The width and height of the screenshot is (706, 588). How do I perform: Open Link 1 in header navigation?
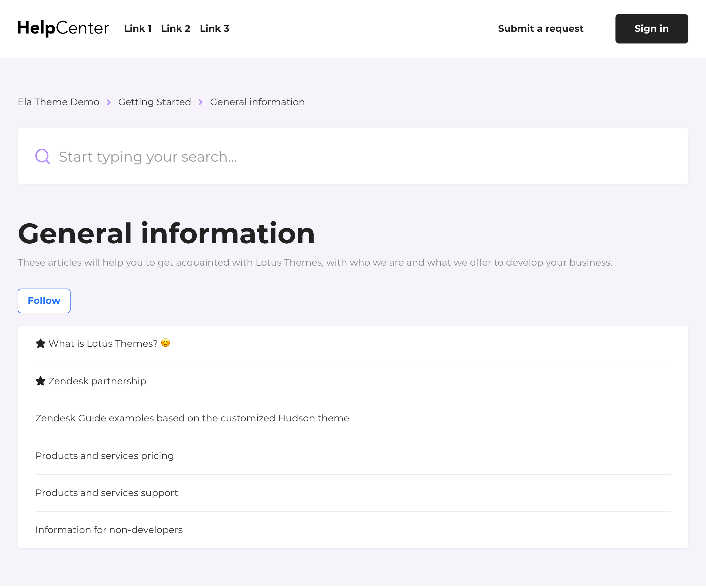[x=138, y=29]
